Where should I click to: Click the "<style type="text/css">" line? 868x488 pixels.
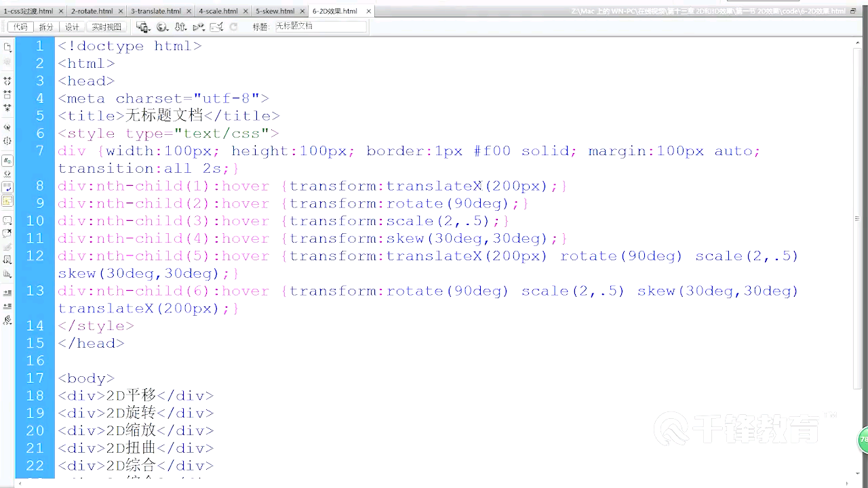(168, 134)
